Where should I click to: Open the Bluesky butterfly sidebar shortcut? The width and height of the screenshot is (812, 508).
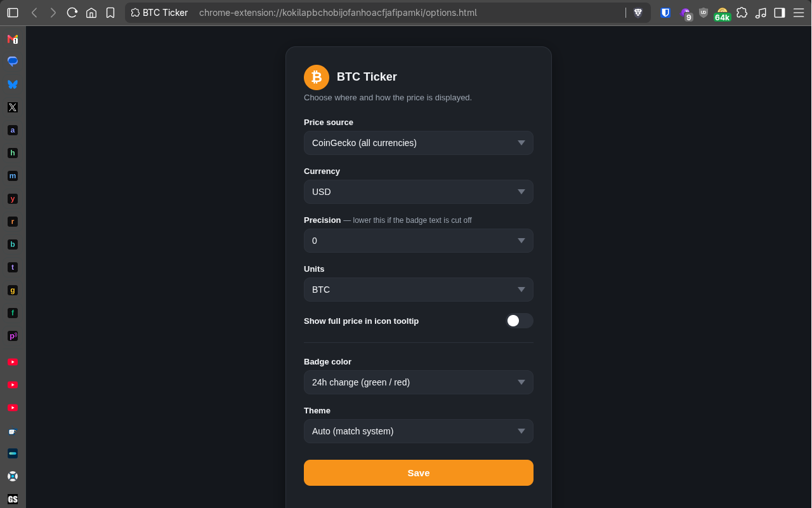pyautogui.click(x=13, y=84)
